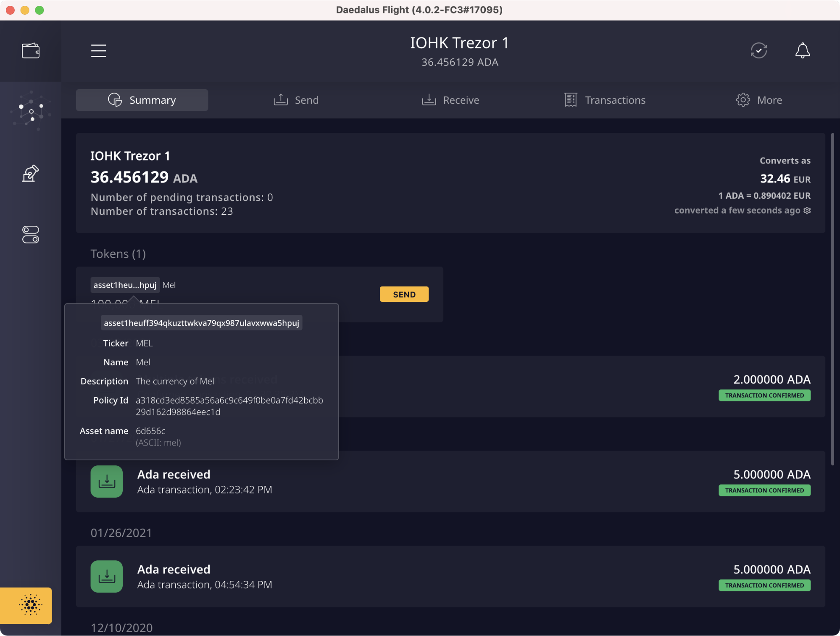
Task: Click the currency settings gear icon
Action: (807, 210)
